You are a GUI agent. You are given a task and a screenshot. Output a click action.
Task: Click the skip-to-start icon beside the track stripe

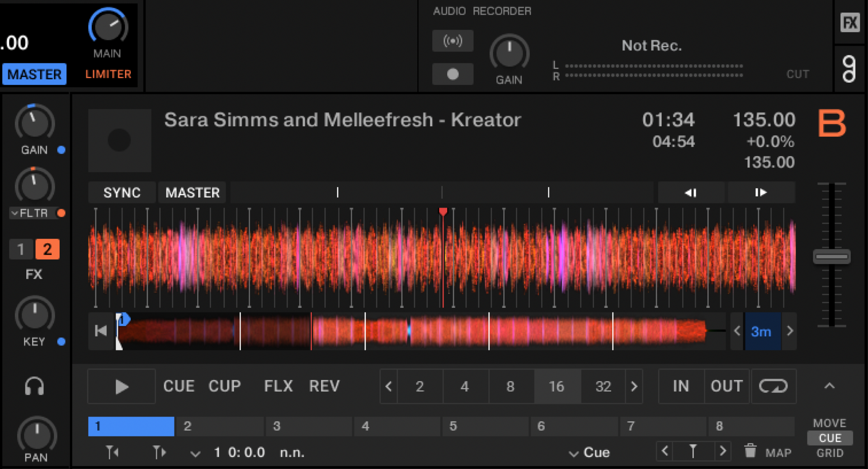(100, 331)
